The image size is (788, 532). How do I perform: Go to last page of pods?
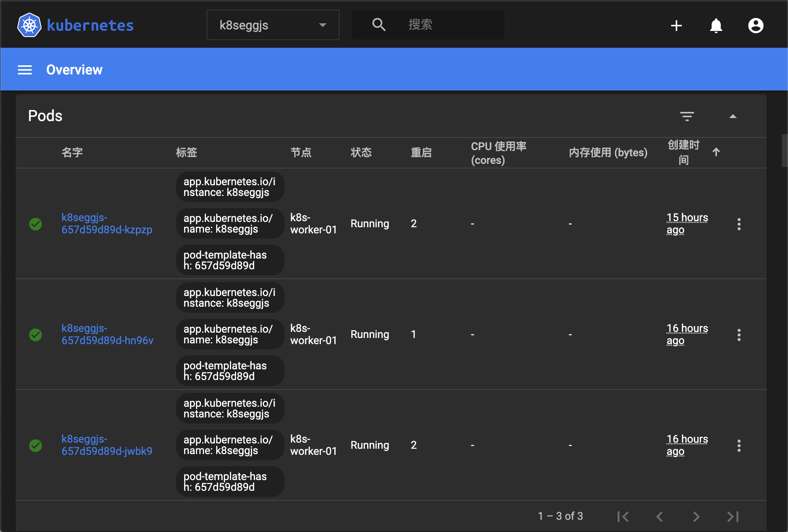(733, 516)
